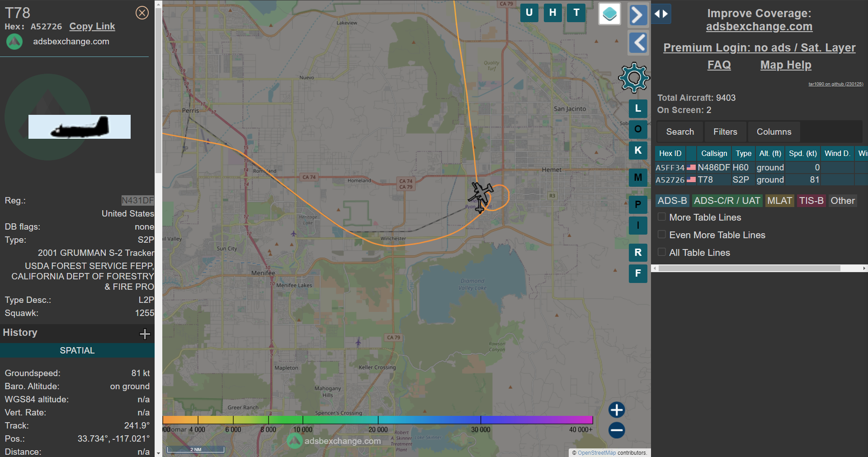Click the info panel vertical scrollbar
Viewport: 868px width, 457px height.
(158, 90)
